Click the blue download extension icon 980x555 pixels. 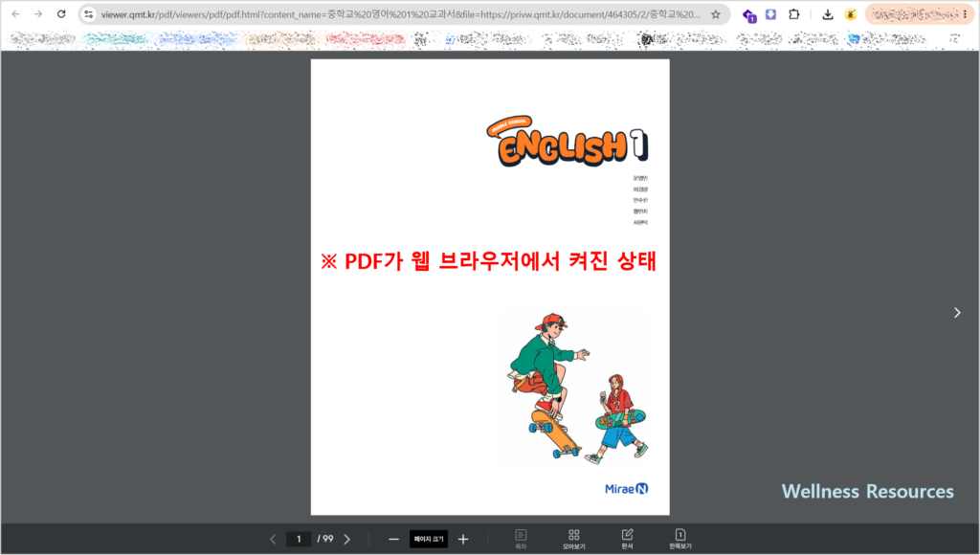[x=770, y=13]
